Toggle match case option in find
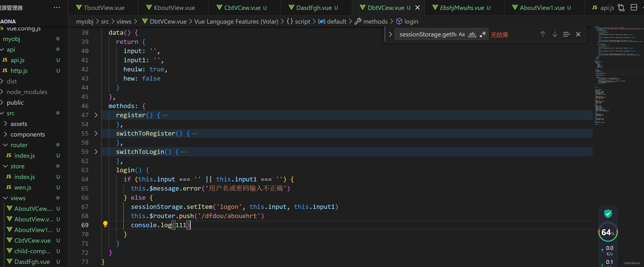 coord(462,34)
